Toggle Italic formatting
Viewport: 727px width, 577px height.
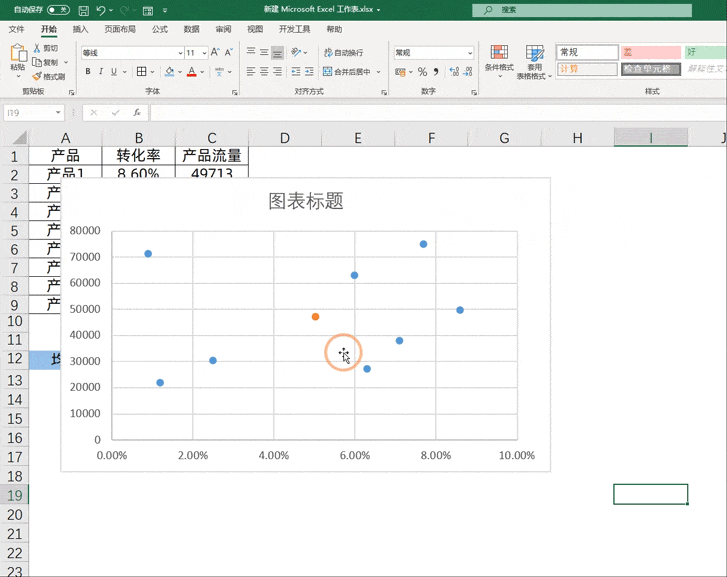101,72
